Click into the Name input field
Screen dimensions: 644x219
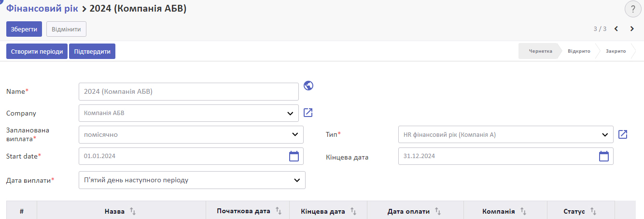click(189, 91)
